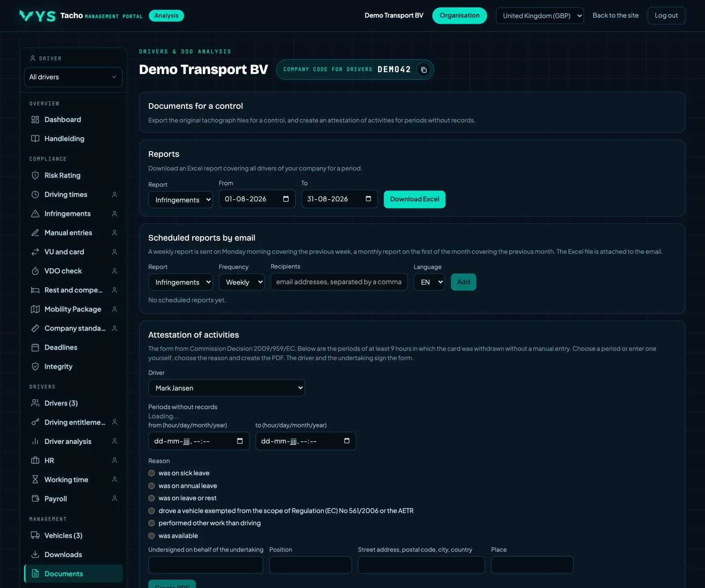Viewport: 705px width, 588px height.
Task: Select 'was on sick leave' reason
Action: tap(152, 473)
